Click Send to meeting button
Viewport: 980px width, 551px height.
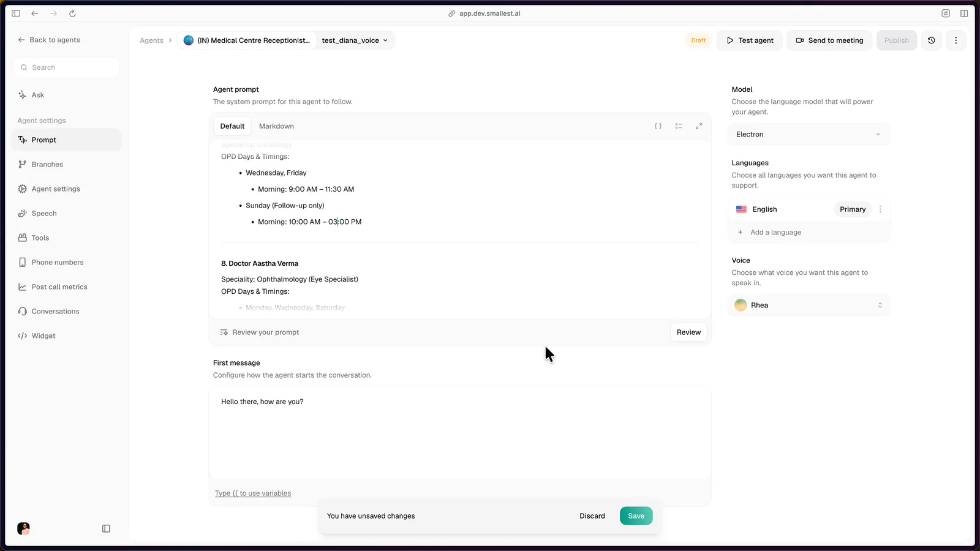tap(829, 40)
